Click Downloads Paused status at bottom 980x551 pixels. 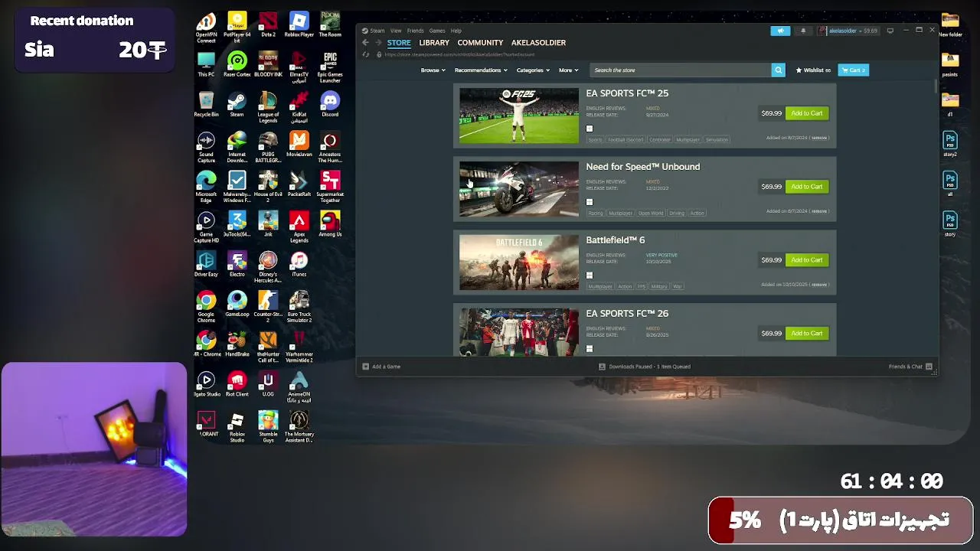645,367
